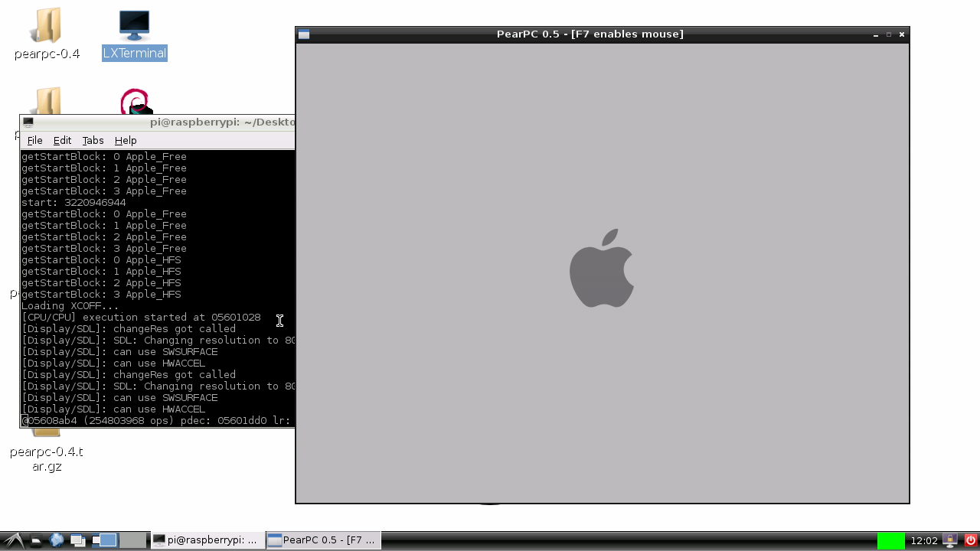980x551 pixels.
Task: Open the pearpc-0.4 folder on desktop
Action: coord(47,27)
